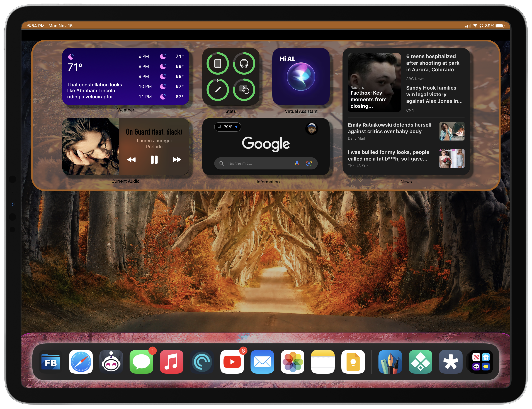Open the FileBrowser FB app
This screenshot has height=409, width=532.
[51, 362]
